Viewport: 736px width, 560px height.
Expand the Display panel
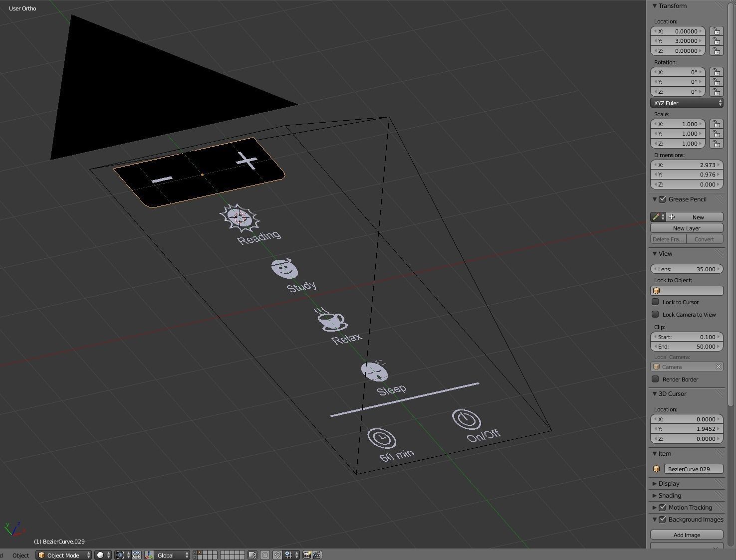[x=655, y=484]
